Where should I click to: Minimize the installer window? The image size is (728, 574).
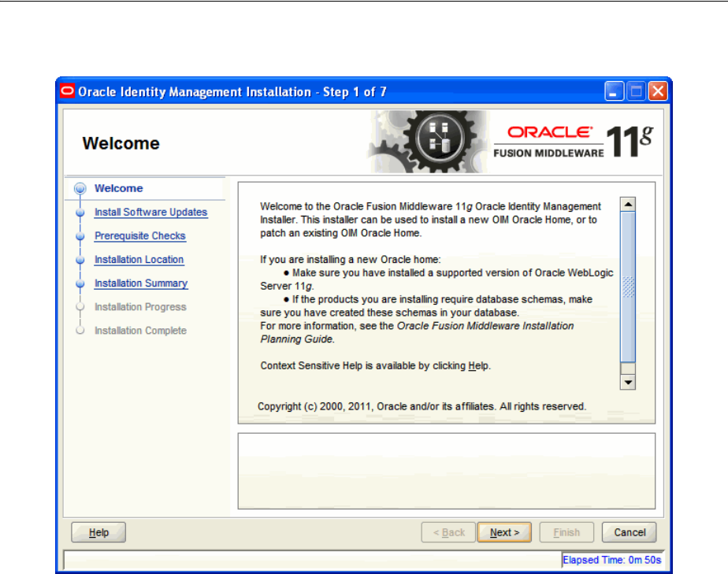(614, 91)
